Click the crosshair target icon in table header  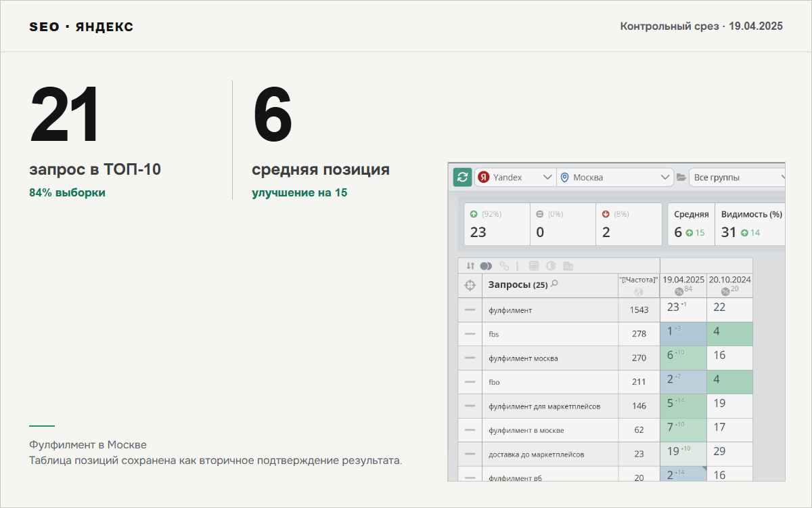tap(470, 285)
